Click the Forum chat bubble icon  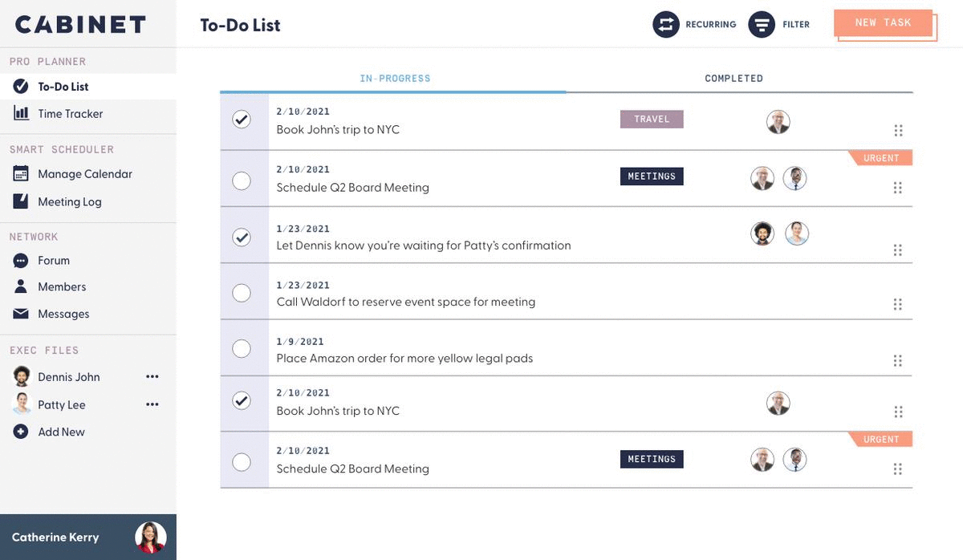(x=22, y=260)
